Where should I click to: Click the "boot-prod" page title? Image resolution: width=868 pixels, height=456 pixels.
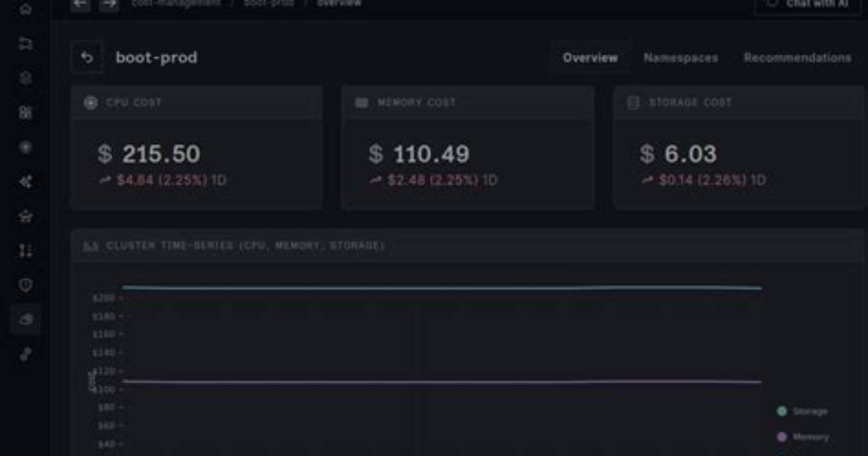(x=156, y=57)
